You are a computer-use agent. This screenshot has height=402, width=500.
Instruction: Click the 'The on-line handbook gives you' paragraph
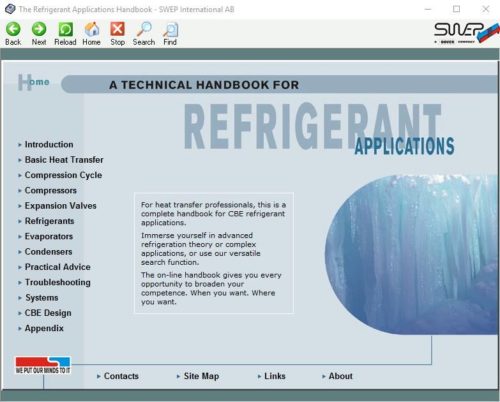coord(211,288)
